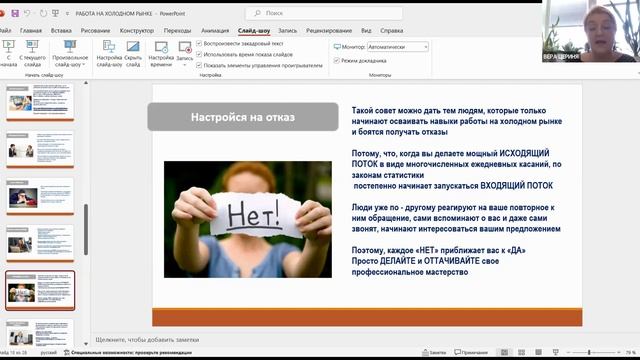
Task: Open Настройка времени rehearsal
Action: click(161, 53)
